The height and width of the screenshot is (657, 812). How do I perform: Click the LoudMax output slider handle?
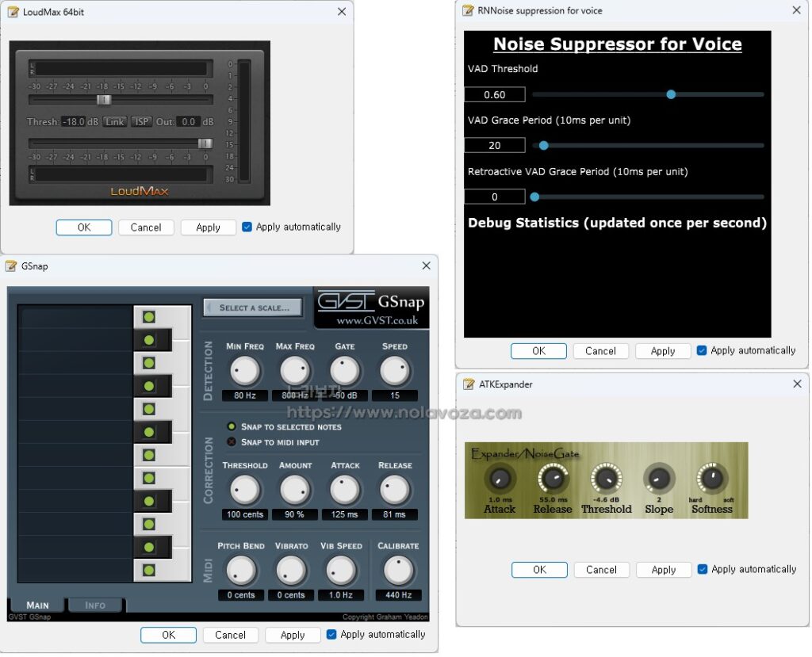tap(205, 143)
